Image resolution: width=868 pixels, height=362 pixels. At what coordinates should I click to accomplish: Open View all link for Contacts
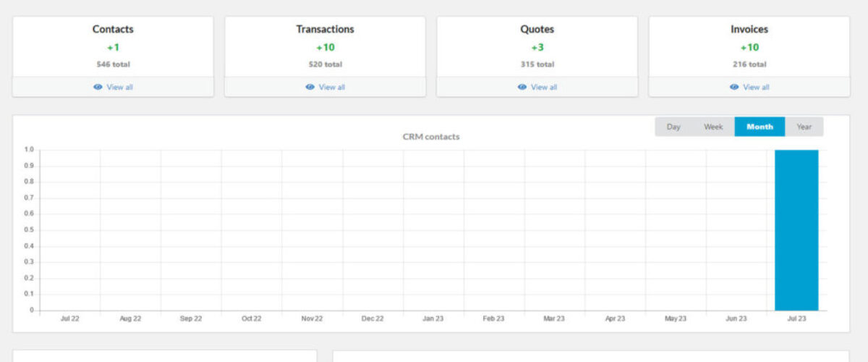point(119,87)
